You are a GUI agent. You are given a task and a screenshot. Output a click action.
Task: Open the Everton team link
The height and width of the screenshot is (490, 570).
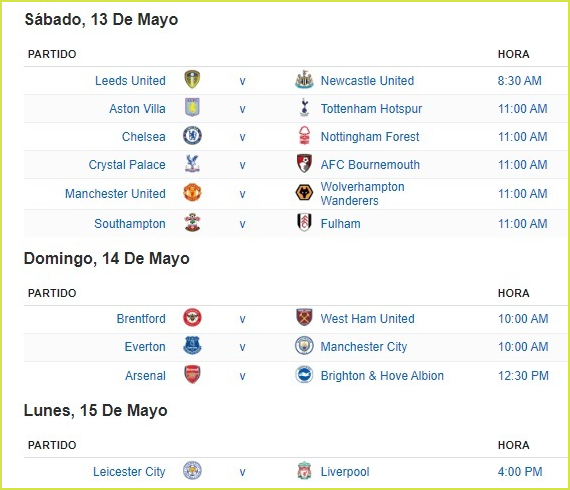145,347
